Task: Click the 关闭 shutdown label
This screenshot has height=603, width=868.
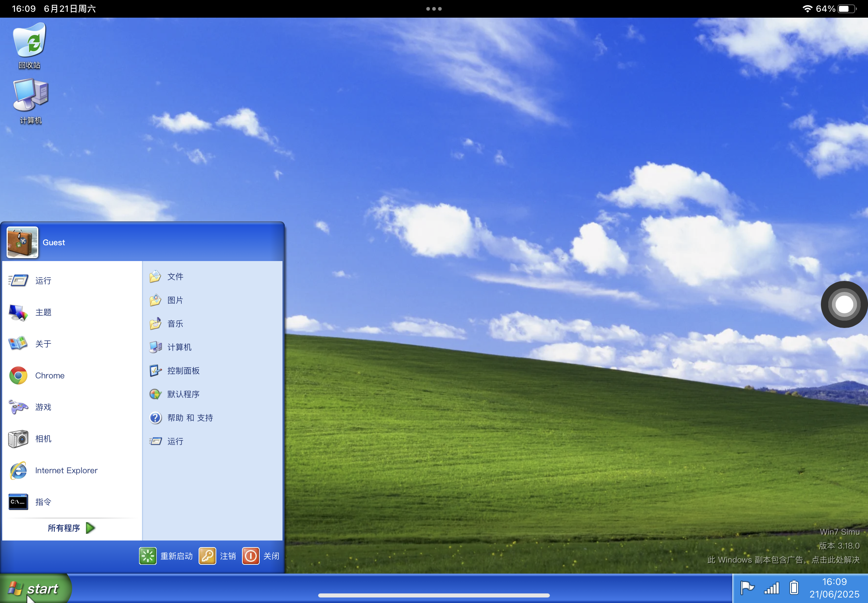Action: pyautogui.click(x=271, y=556)
